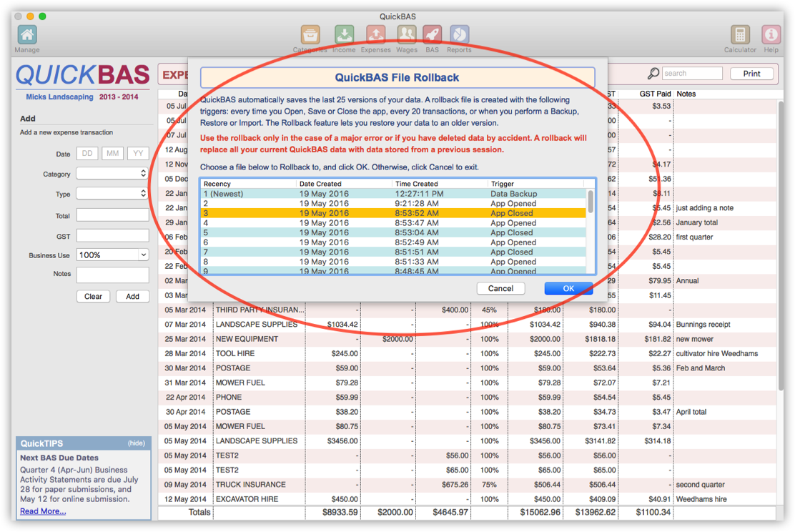
Task: Confirm rollback with the OK button
Action: (568, 288)
